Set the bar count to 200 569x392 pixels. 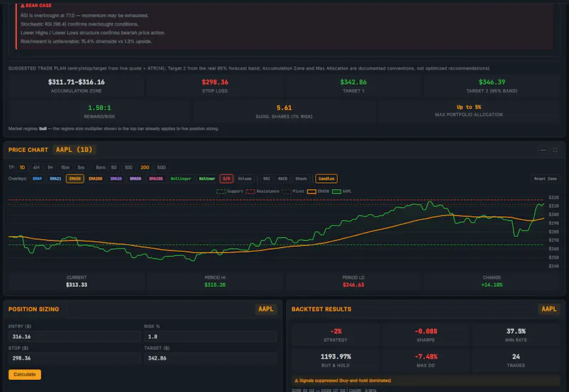tap(145, 167)
